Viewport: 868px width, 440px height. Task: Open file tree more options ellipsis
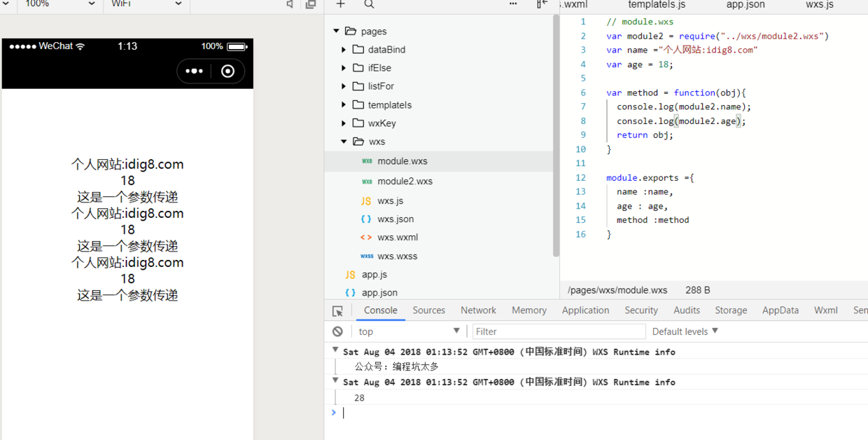click(x=513, y=4)
